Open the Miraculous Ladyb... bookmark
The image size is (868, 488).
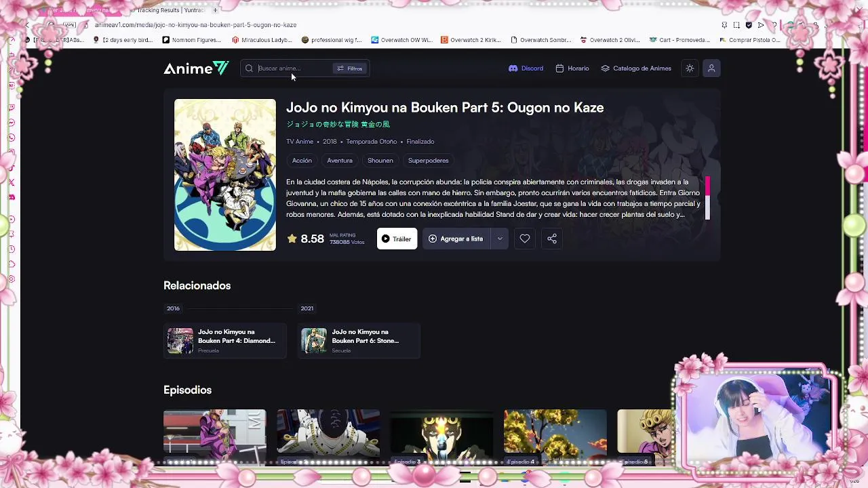click(x=262, y=40)
